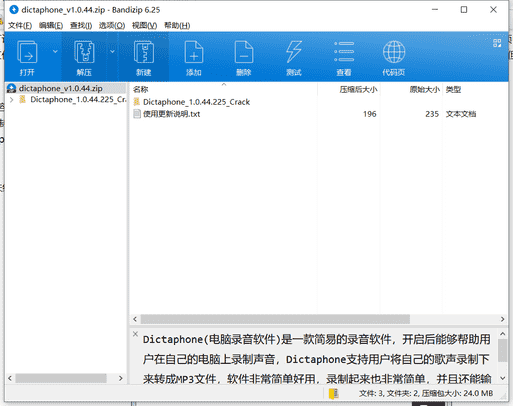
Task: Click the Dictaphone description comment text
Action: [317, 359]
